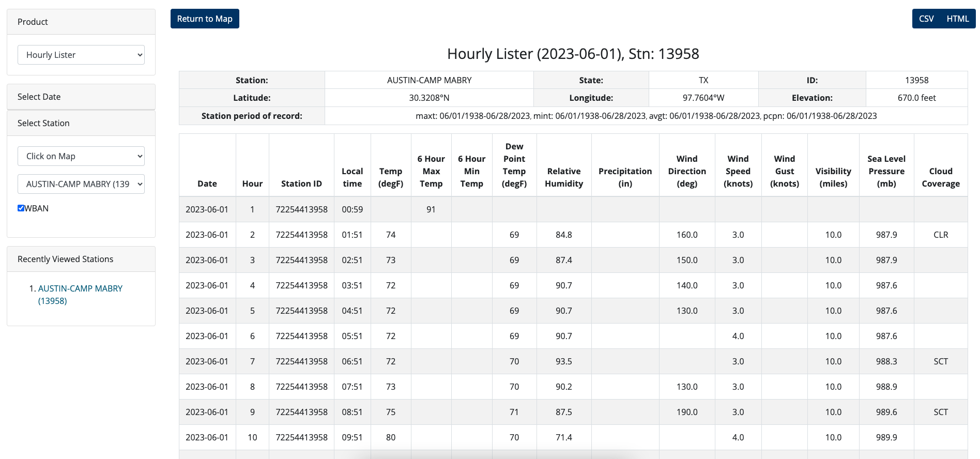Switch output to HTML format
Image resolution: width=980 pixels, height=459 pixels.
957,19
